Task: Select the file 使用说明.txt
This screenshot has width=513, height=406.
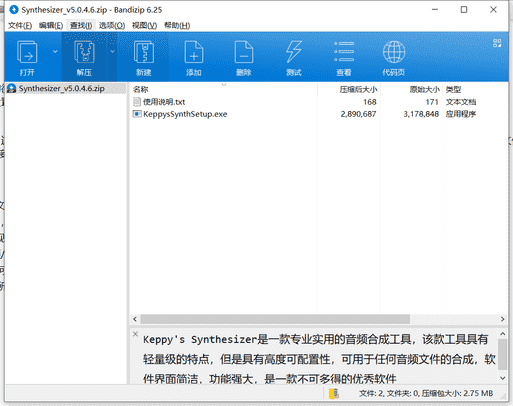Action: tap(164, 102)
